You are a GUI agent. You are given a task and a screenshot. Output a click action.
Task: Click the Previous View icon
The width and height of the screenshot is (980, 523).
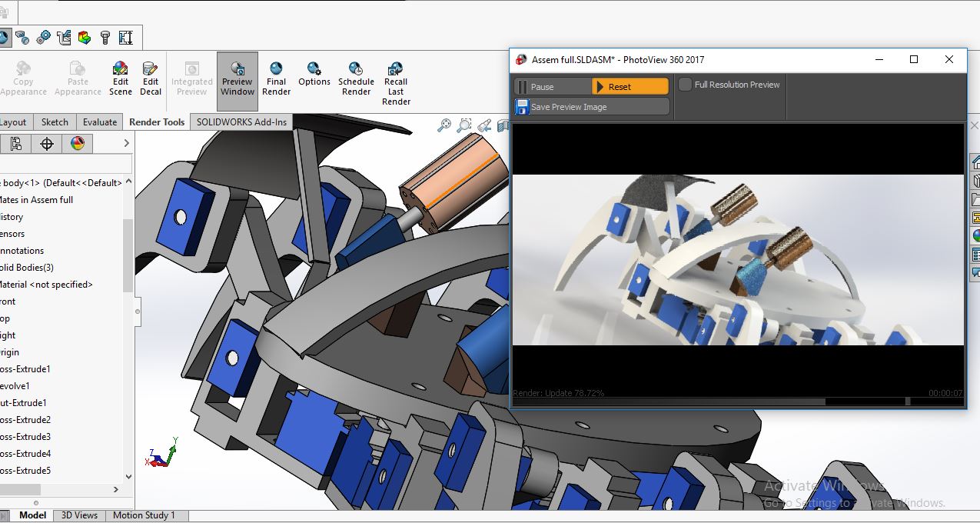pyautogui.click(x=484, y=125)
